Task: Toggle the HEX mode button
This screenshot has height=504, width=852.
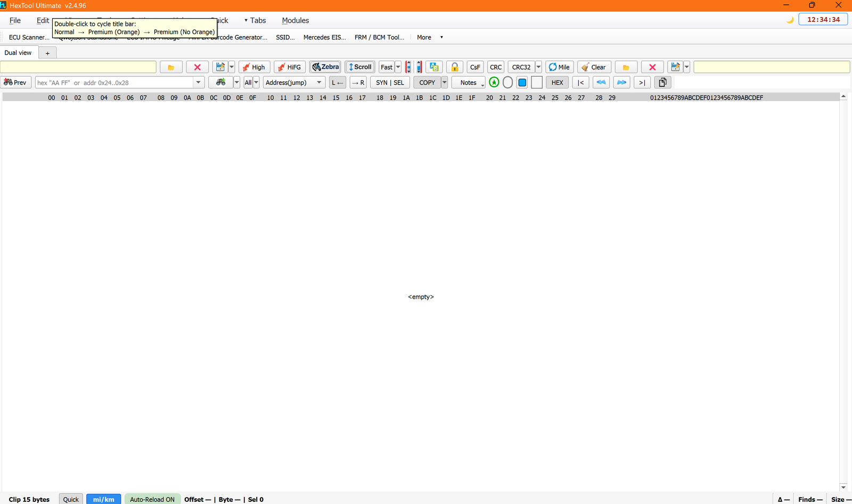Action: [x=558, y=82]
